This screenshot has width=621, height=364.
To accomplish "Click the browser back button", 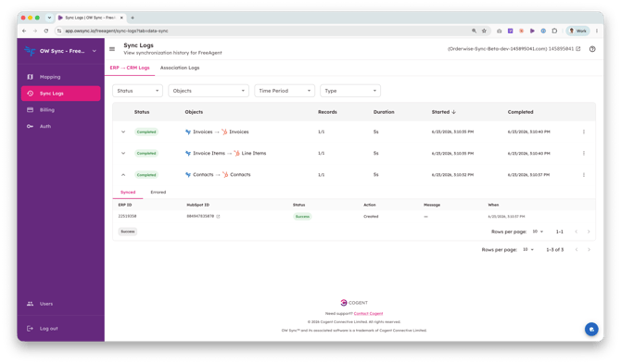I will tap(24, 31).
